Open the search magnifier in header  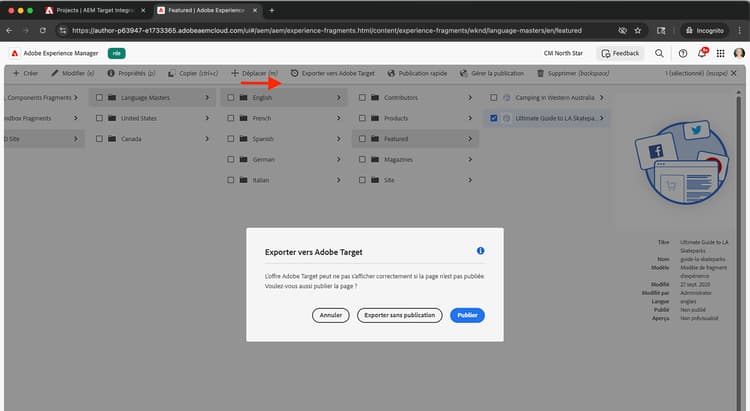pyautogui.click(x=659, y=53)
